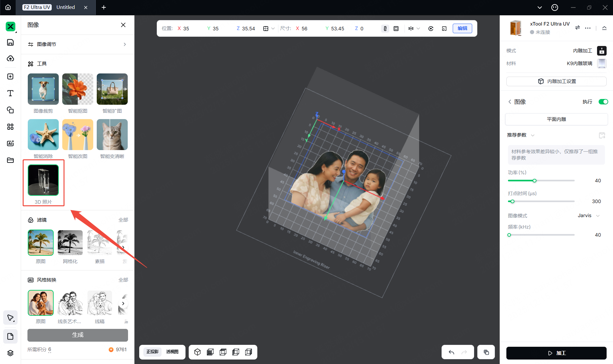Switch to the Untitled project tab
Image resolution: width=613 pixels, height=364 pixels.
point(65,7)
